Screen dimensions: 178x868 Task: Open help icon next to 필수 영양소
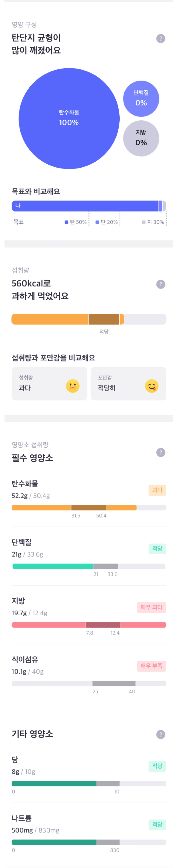coord(160,452)
